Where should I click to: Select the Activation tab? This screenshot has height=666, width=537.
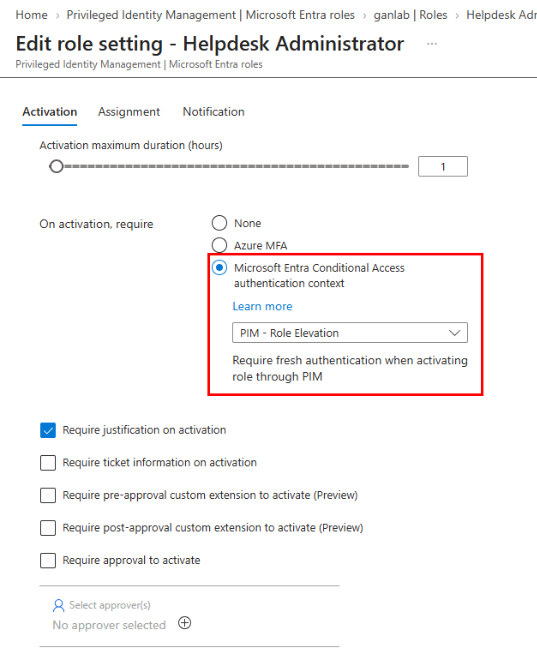tap(50, 112)
